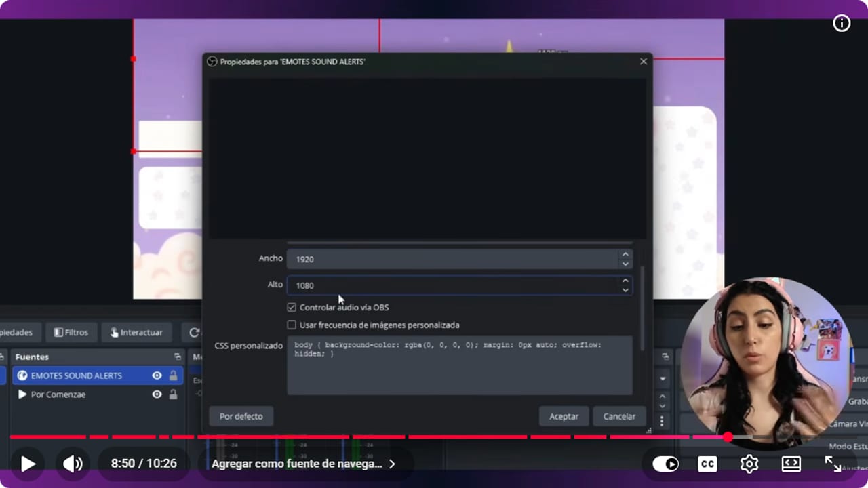Decrease the Ancho value with its down arrow
Image resolution: width=868 pixels, height=488 pixels.
[x=625, y=264]
